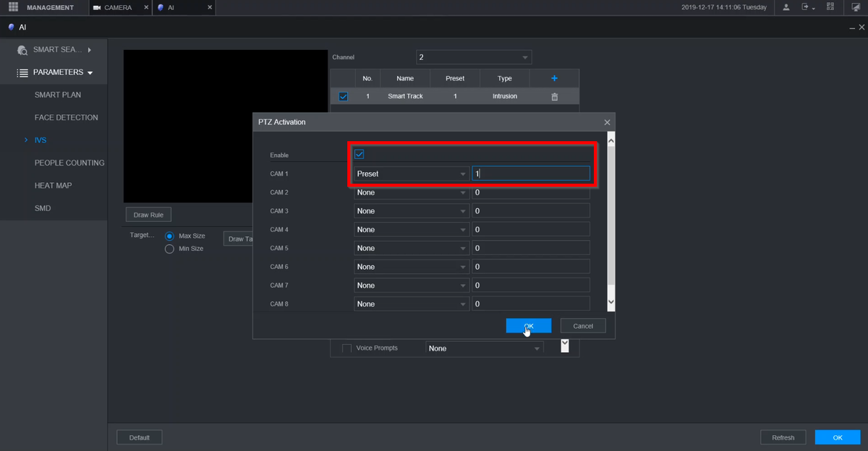Open the Channel dropdown
The width and height of the screenshot is (868, 451).
474,57
